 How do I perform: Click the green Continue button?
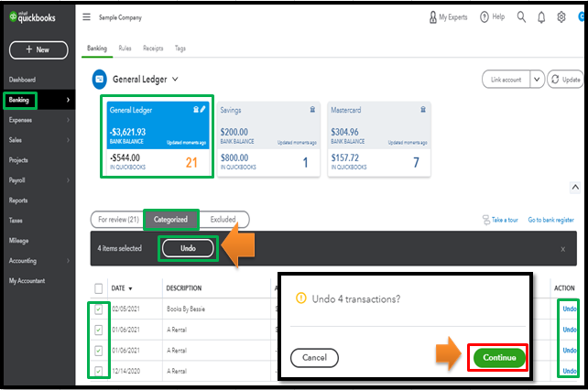pos(499,358)
